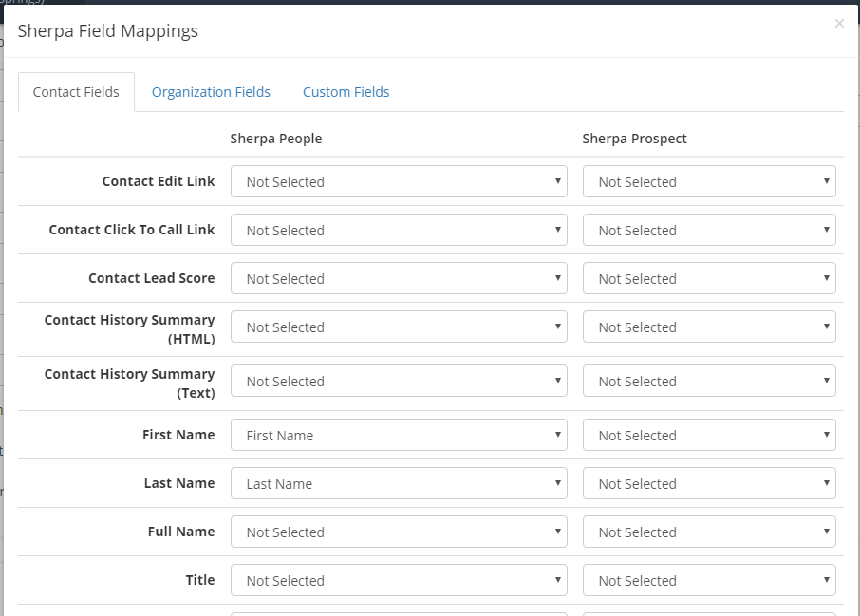Click the Contact Click To Call Link label
The width and height of the screenshot is (860, 616).
[x=132, y=230]
